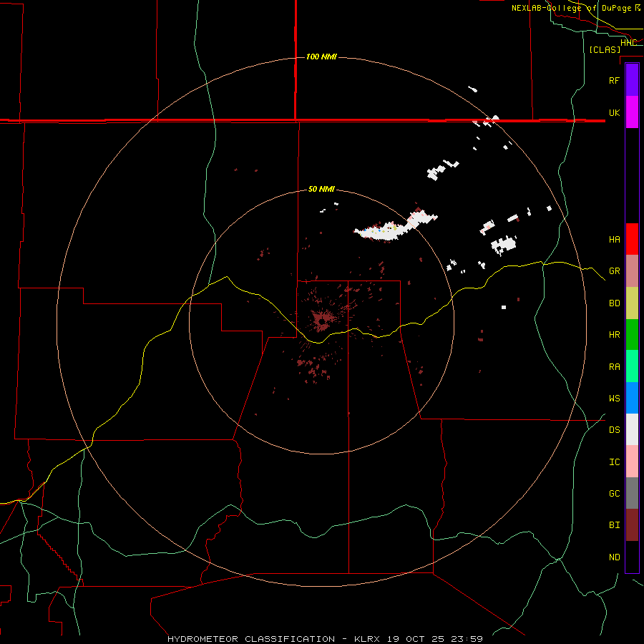Click the WS blue legend swatch

(632, 398)
